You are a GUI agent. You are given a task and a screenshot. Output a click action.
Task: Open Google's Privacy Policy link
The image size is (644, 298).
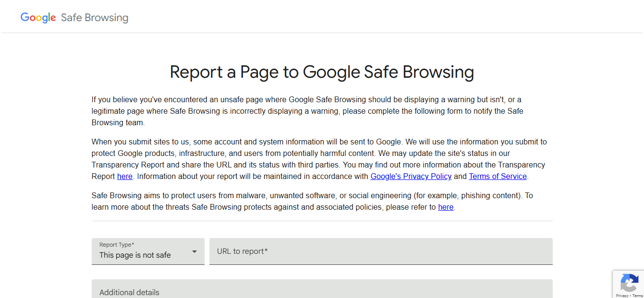pos(411,176)
